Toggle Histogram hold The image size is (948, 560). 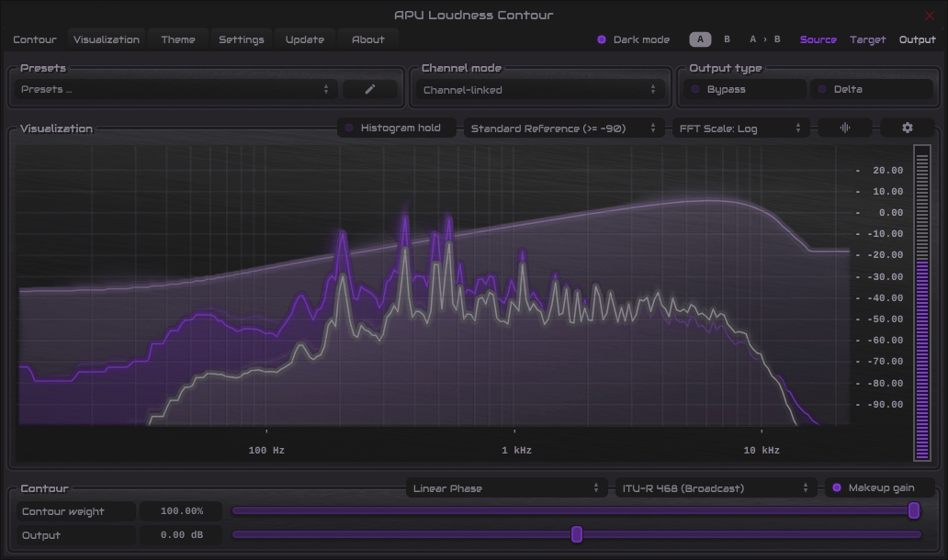point(397,129)
